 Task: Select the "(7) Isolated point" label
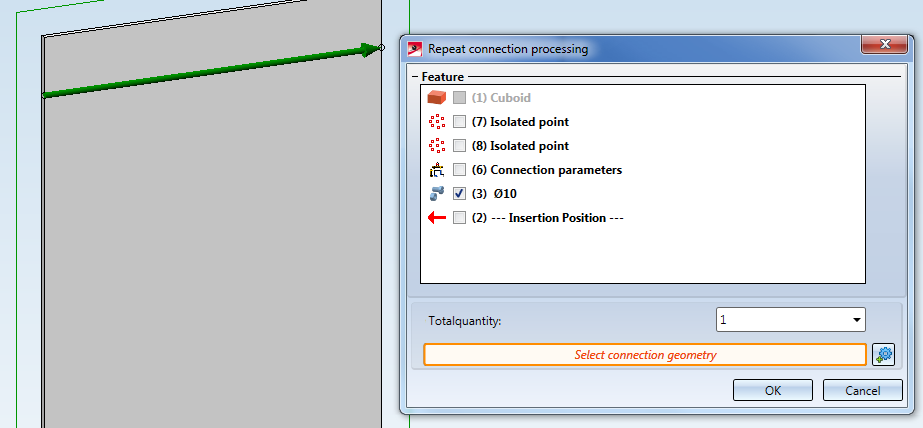point(520,122)
